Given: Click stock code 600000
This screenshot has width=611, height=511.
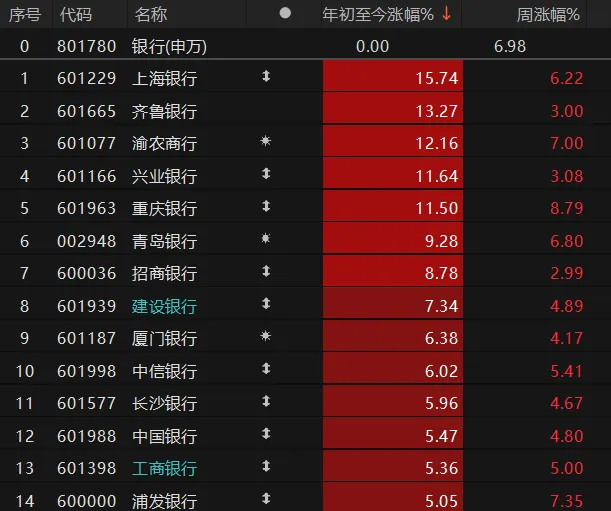Looking at the screenshot, I should tap(87, 501).
